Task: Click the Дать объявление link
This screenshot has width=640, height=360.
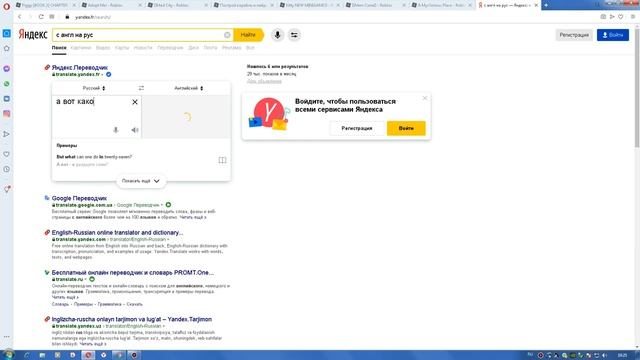Action: [264, 81]
